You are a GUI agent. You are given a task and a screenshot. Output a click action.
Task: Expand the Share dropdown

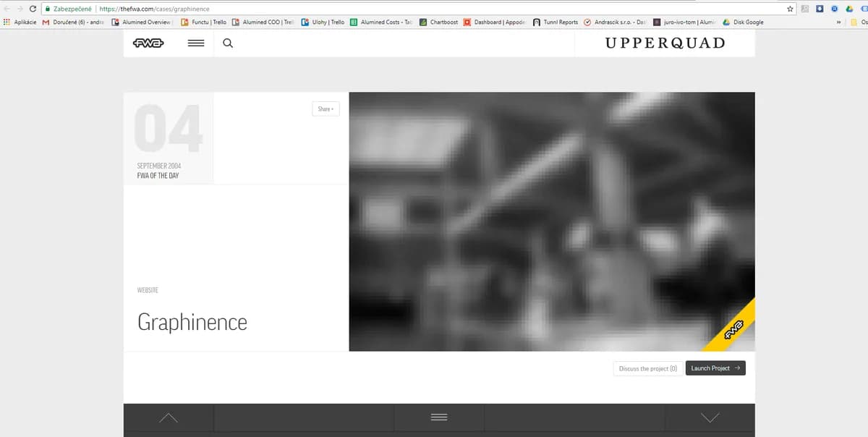(325, 109)
